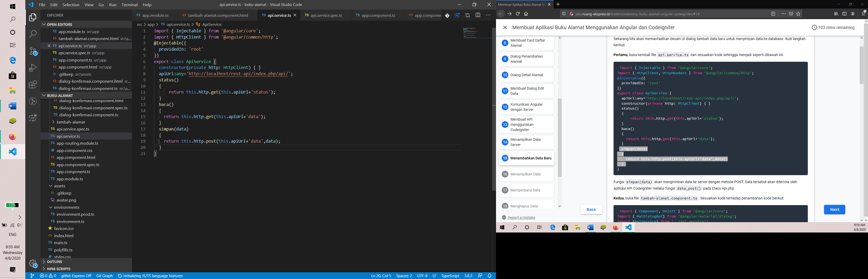The height and width of the screenshot is (279, 868).
Task: Toggle Firefox reader view
Action: [x=773, y=14]
